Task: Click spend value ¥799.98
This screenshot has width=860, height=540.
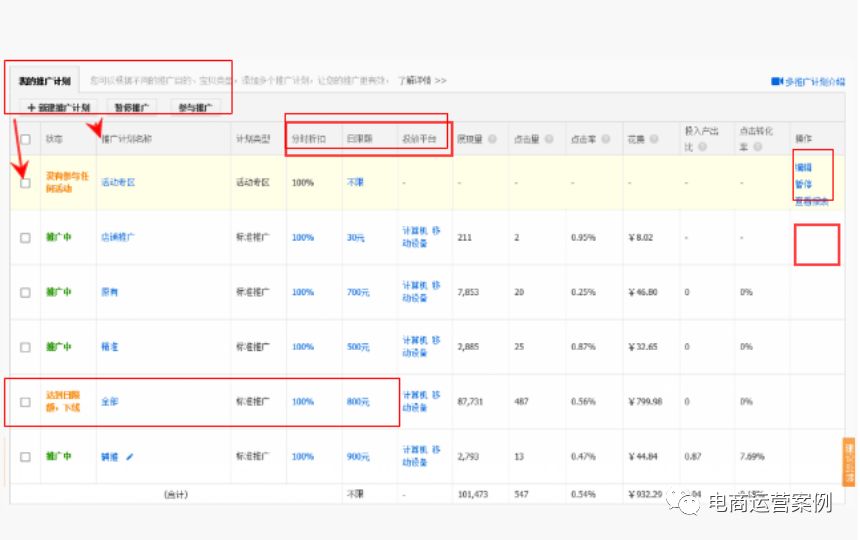Action: [646, 402]
